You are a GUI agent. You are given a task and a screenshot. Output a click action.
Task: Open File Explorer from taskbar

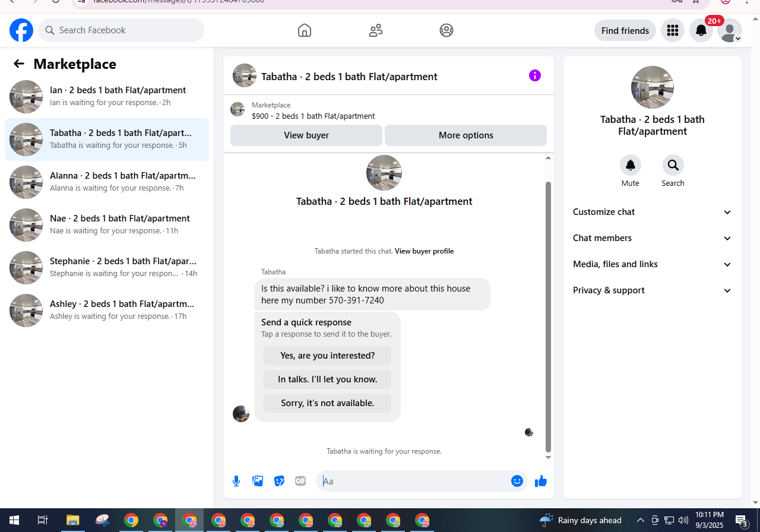pos(72,521)
